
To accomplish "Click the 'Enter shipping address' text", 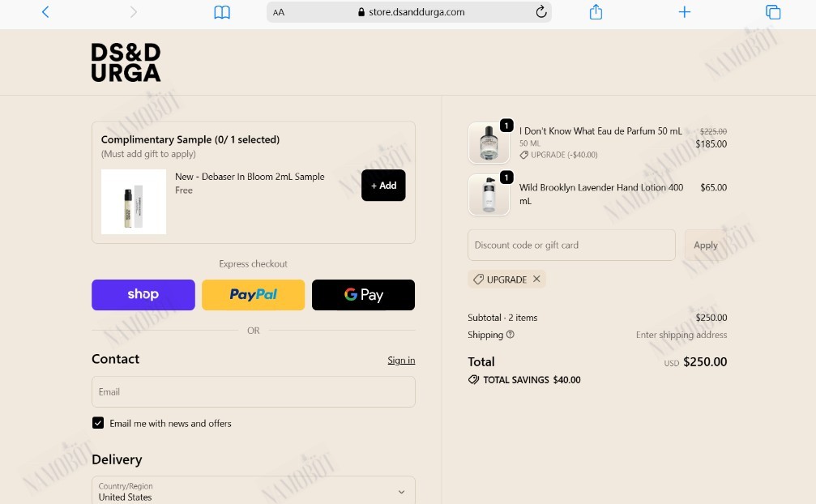I will (x=681, y=335).
